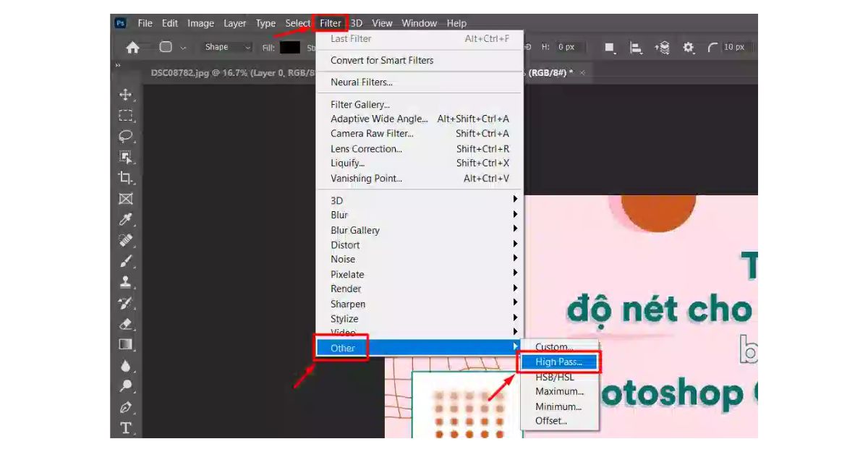Open the Shape mode dropdown
Screen dimensions: 868x452
point(226,47)
